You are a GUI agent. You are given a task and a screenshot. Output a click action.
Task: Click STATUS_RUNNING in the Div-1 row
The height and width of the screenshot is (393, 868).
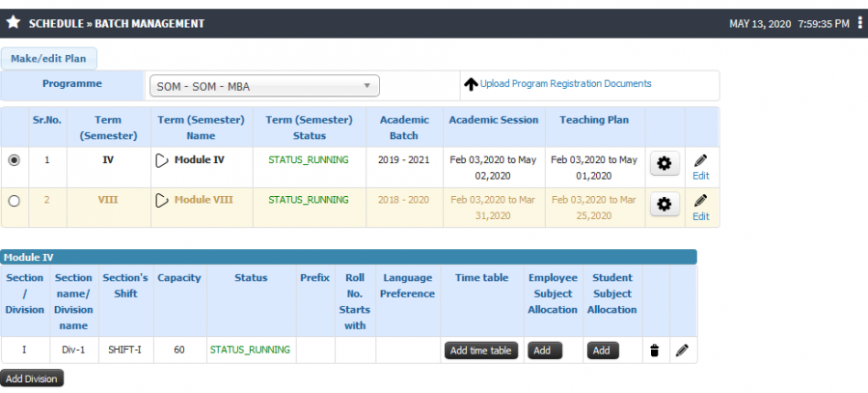(250, 351)
